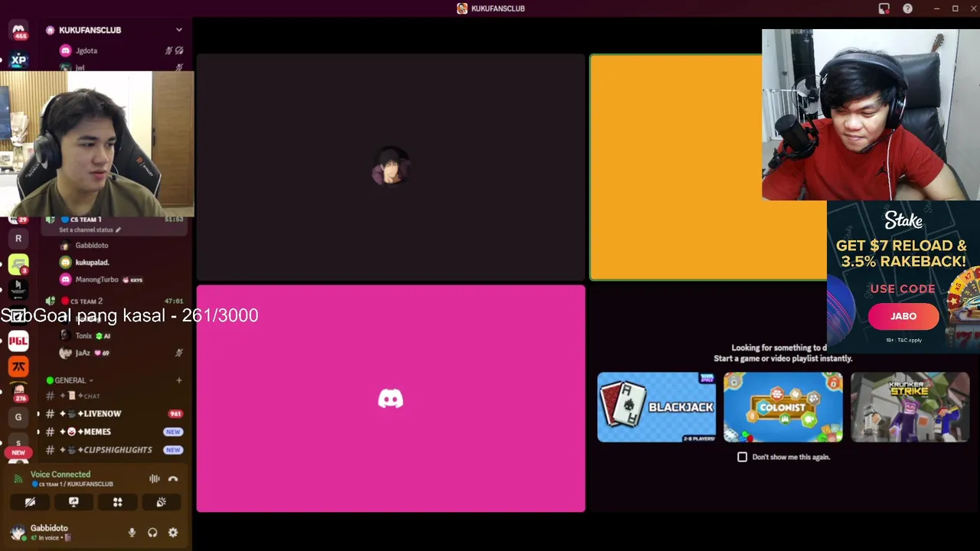
Task: Open the PGL server icon
Action: point(18,341)
